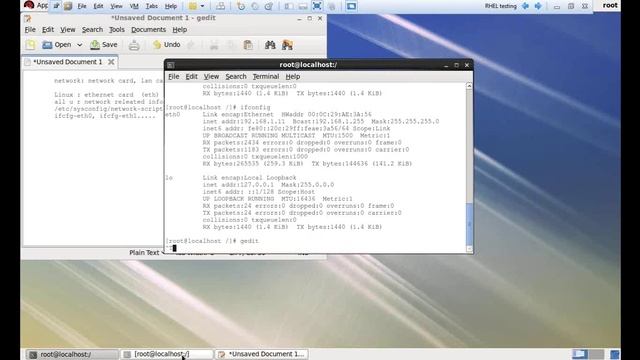Viewport: 640px width, 360px height.
Task: Click the send Ctrl+Alt+Del icon in VM toolbar
Action: [x=220, y=6]
